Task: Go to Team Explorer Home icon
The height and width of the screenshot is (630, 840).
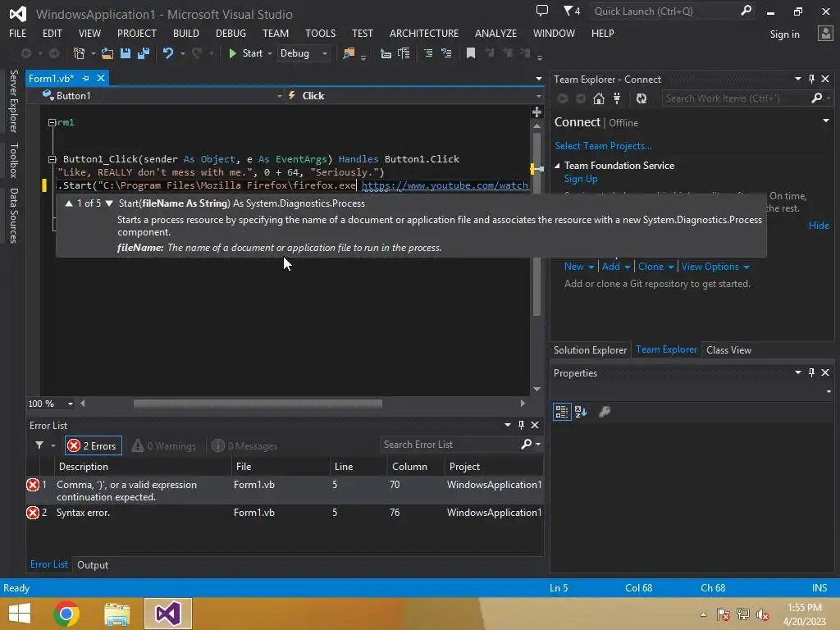Action: (599, 98)
